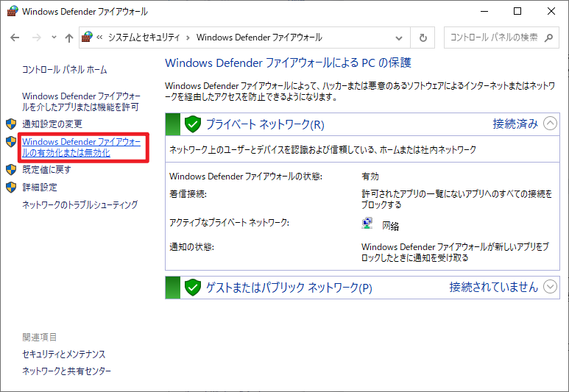Collapse private network section chevron
Image resolution: width=569 pixels, height=392 pixels.
tap(550, 124)
